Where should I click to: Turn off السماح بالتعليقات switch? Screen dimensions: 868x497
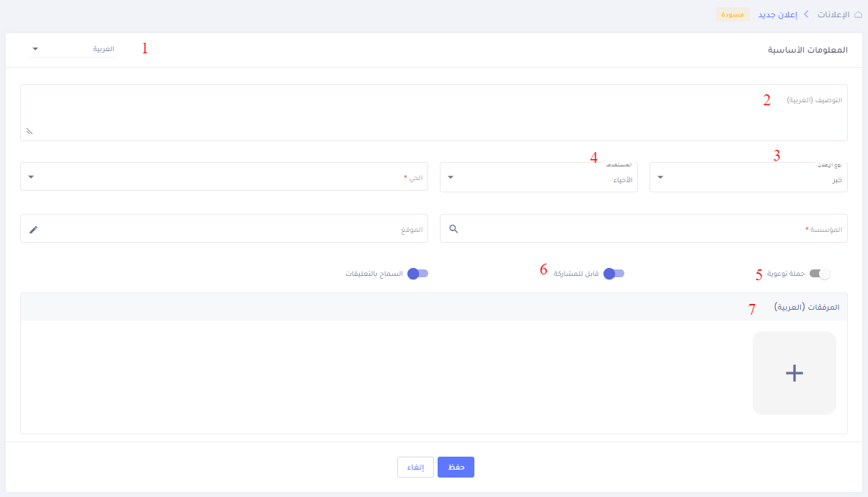(x=417, y=274)
